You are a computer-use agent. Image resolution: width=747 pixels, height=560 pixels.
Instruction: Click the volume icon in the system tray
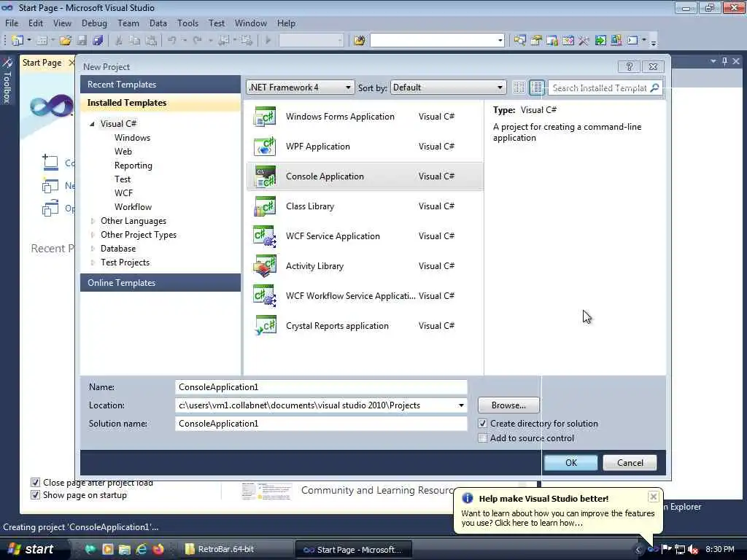pos(693,550)
